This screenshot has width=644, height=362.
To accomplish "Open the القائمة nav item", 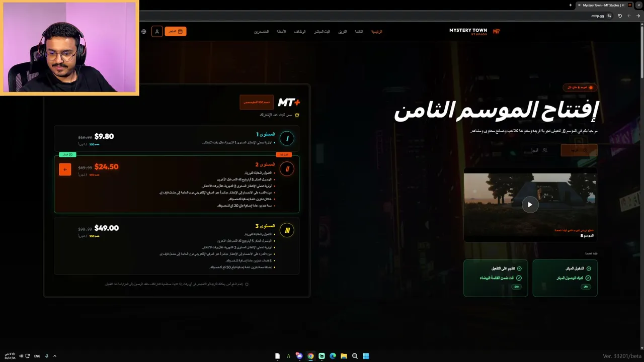I will (x=359, y=32).
